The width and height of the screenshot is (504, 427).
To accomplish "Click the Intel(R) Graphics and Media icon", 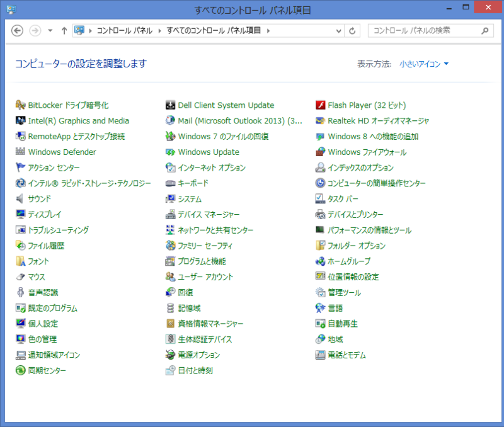I will click(21, 121).
